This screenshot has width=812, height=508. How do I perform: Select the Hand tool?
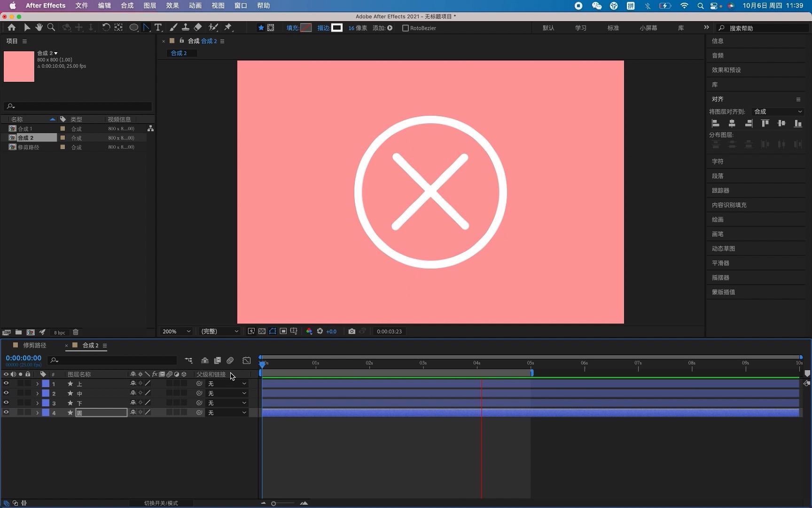point(39,28)
